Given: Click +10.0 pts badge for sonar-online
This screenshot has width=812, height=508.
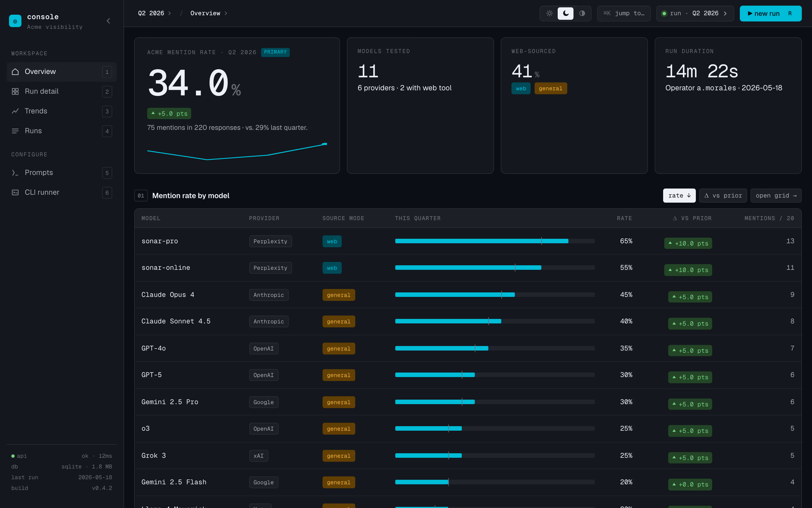Looking at the screenshot, I should 688,270.
